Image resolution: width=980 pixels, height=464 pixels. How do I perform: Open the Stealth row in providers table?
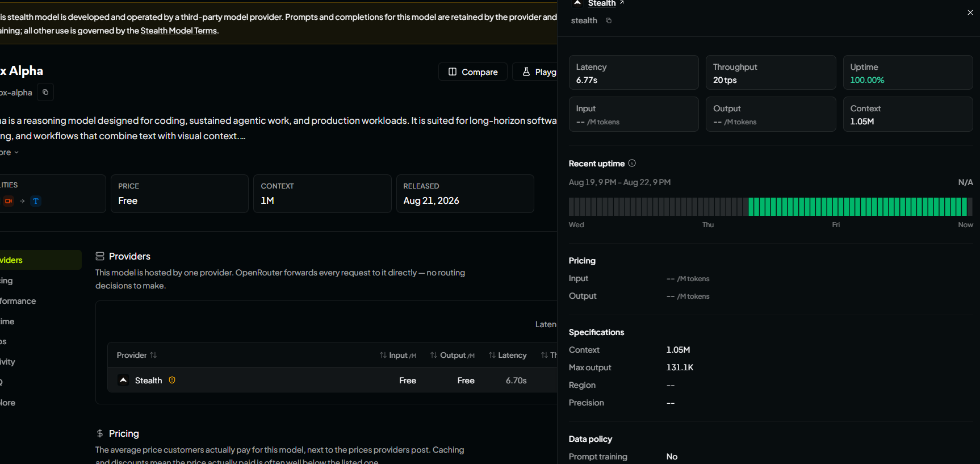[x=332, y=380]
